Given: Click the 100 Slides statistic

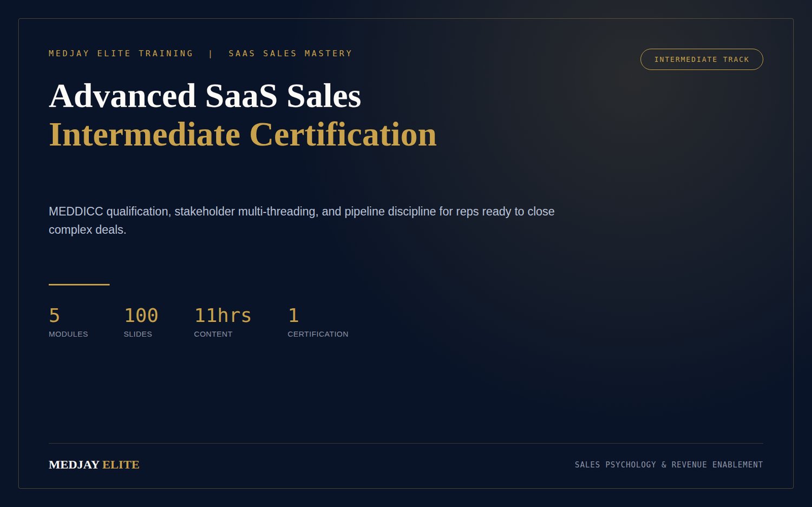Looking at the screenshot, I should coord(141,322).
